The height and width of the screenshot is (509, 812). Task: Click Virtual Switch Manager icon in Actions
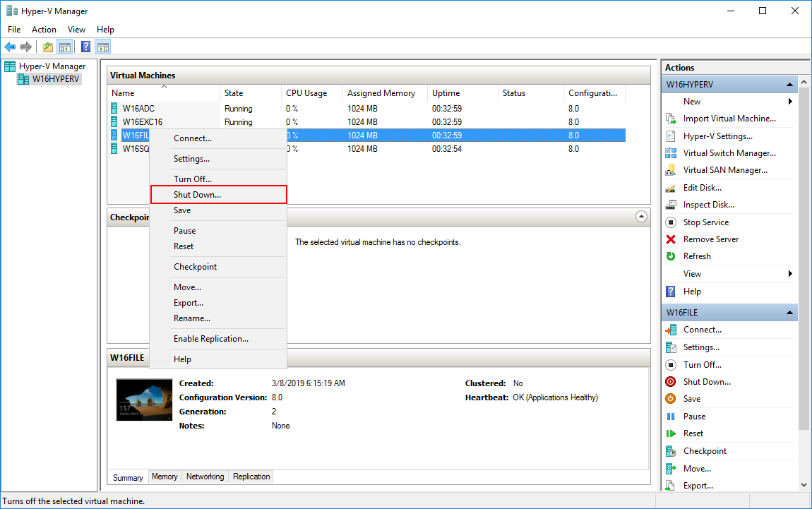(x=671, y=153)
